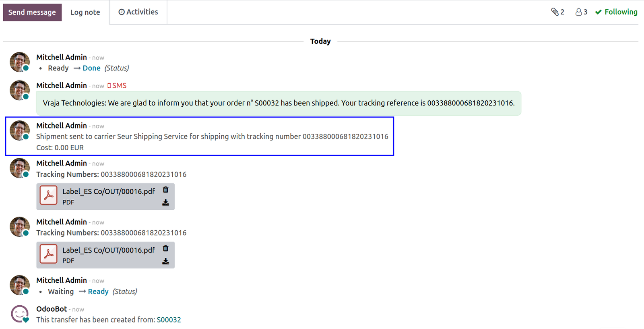Select the shipped order SMS message bubble
Image resolution: width=644 pixels, height=329 pixels.
pos(279,103)
